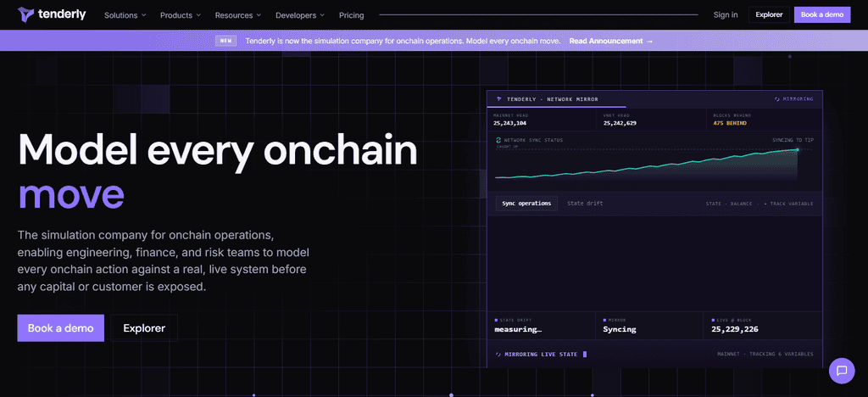Open the chat widget bubble icon
Viewport: 868px width, 397px height.
842,371
